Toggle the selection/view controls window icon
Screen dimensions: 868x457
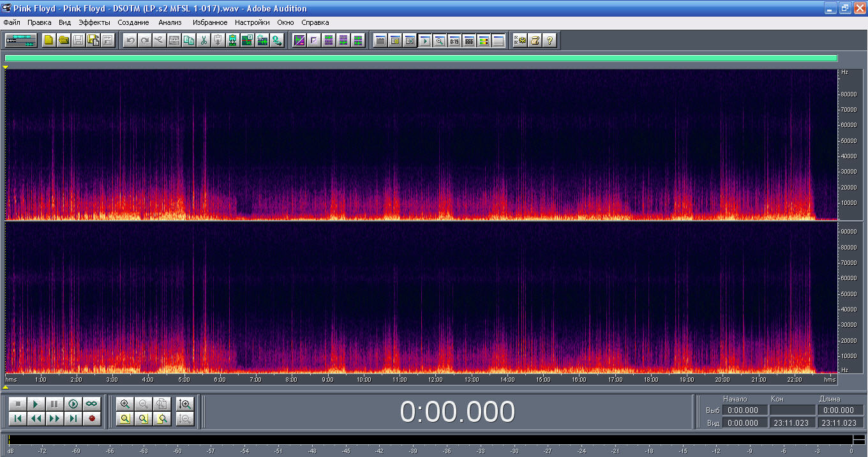click(469, 40)
